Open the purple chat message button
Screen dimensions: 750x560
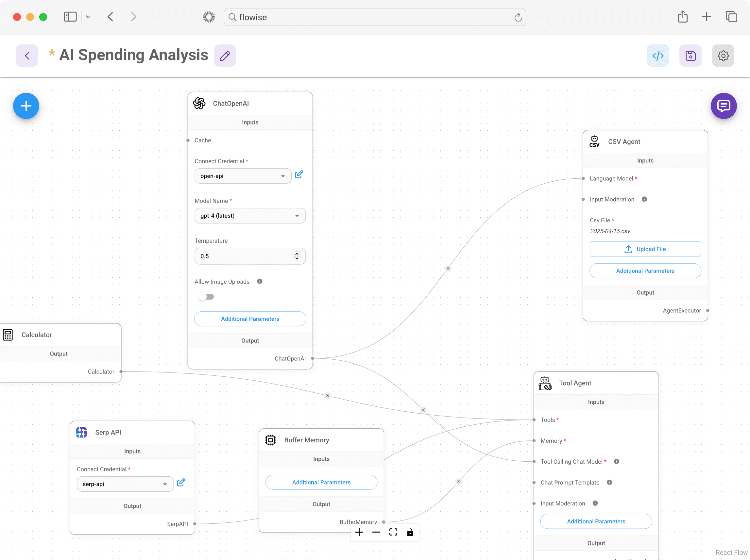(x=723, y=106)
